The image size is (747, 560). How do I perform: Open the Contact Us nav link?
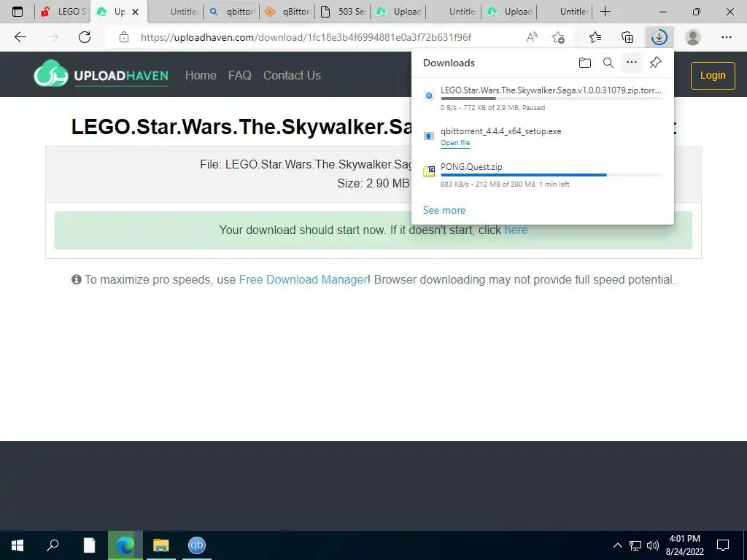click(292, 75)
